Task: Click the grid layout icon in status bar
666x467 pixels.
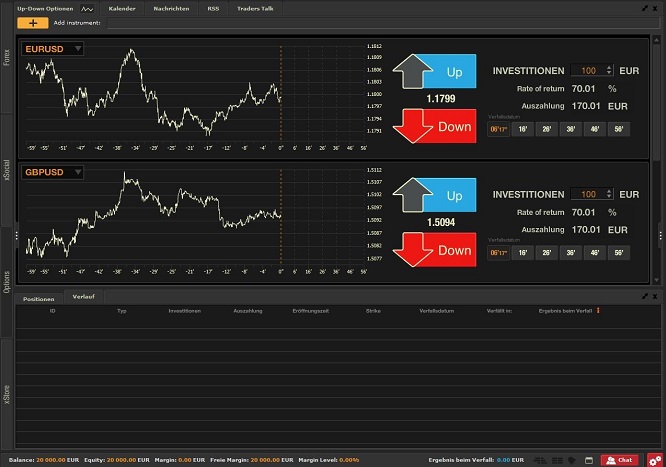Action: (x=557, y=460)
